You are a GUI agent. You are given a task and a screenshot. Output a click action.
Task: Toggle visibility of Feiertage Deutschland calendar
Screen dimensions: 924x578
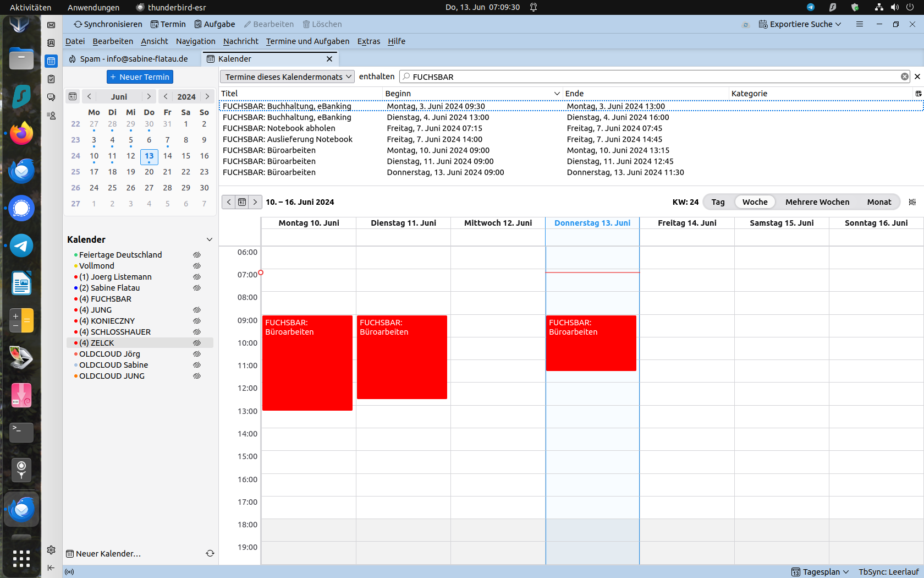click(197, 255)
